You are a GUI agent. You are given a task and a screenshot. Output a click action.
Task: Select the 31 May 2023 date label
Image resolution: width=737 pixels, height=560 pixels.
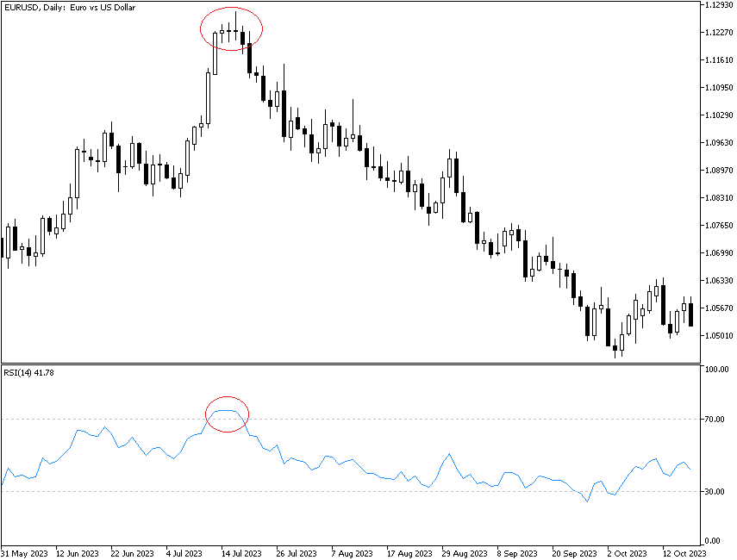pos(23,553)
